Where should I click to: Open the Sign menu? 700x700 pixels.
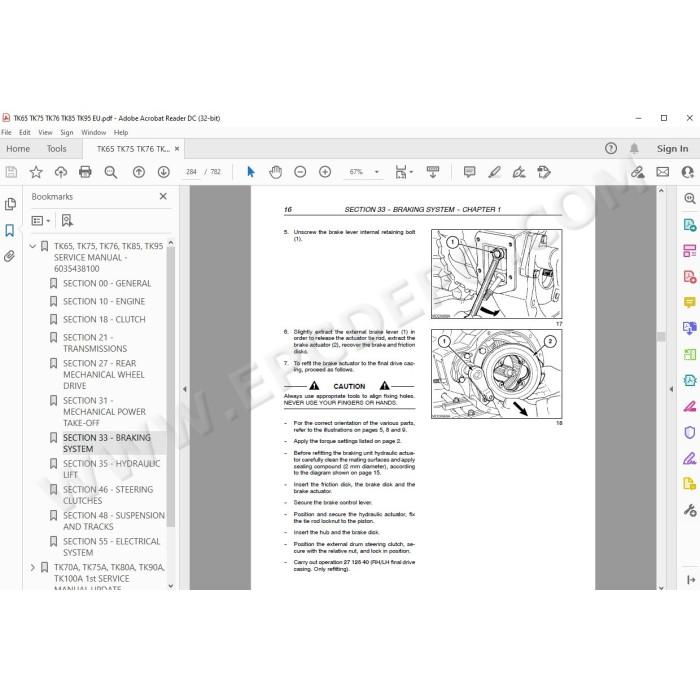[67, 133]
